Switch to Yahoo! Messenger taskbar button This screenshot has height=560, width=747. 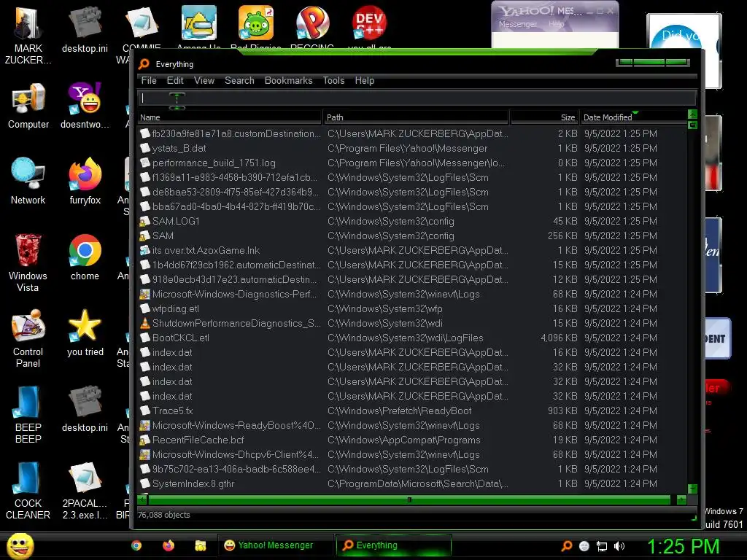[274, 545]
